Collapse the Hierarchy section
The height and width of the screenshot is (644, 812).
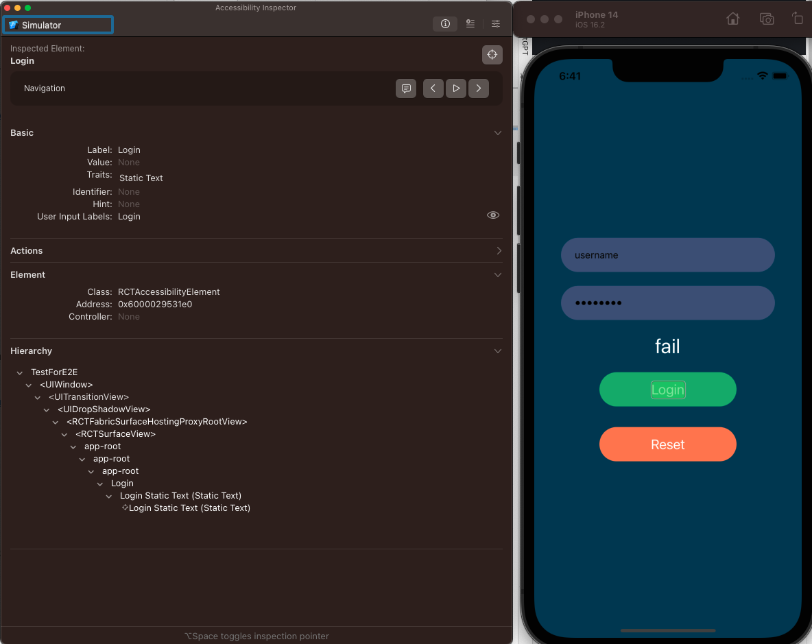coord(498,351)
